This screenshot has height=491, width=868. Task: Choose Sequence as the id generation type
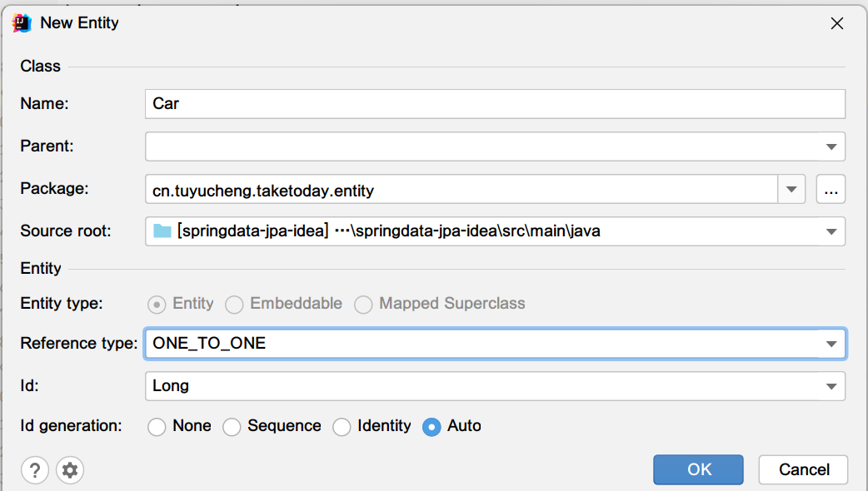(232, 426)
